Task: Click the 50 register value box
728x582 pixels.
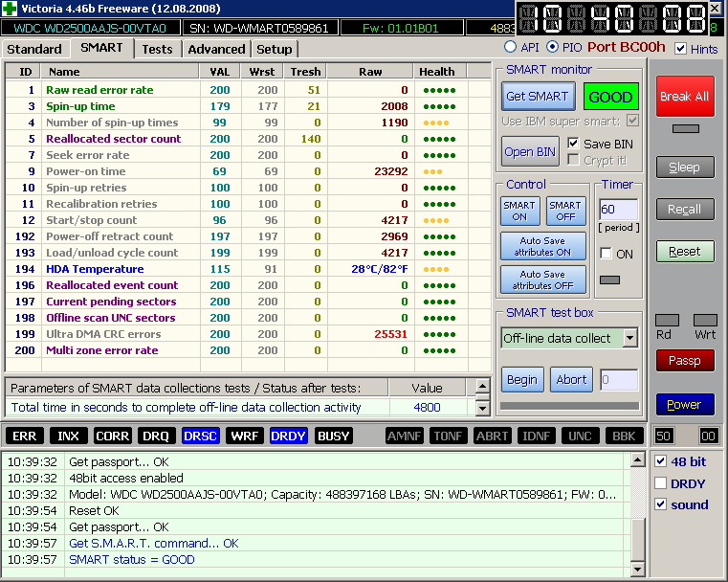Action: point(663,436)
